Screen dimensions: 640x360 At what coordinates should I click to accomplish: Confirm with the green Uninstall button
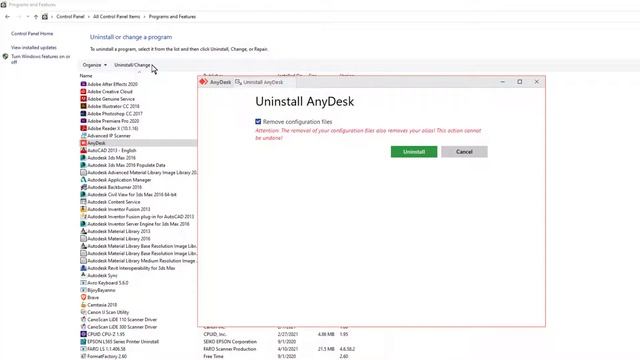414,152
